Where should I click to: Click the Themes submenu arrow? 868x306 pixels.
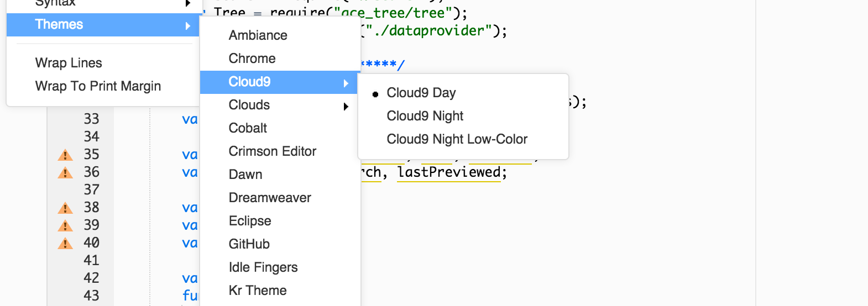point(188,25)
